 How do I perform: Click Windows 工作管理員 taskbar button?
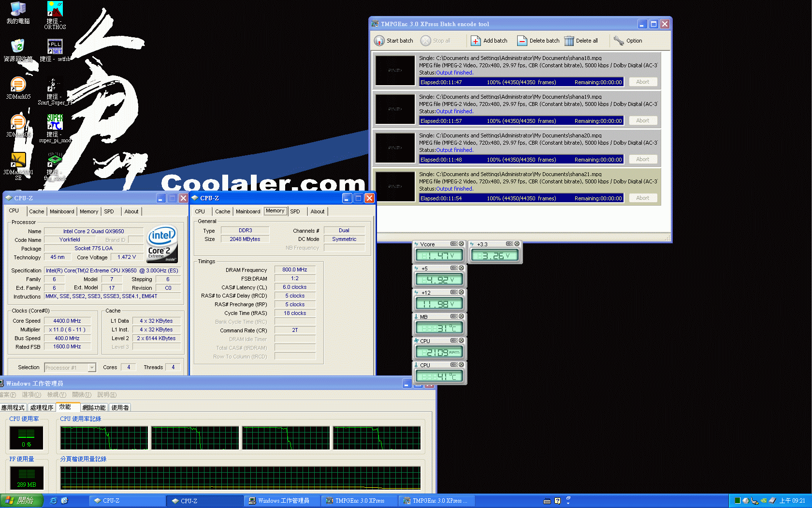pos(282,501)
